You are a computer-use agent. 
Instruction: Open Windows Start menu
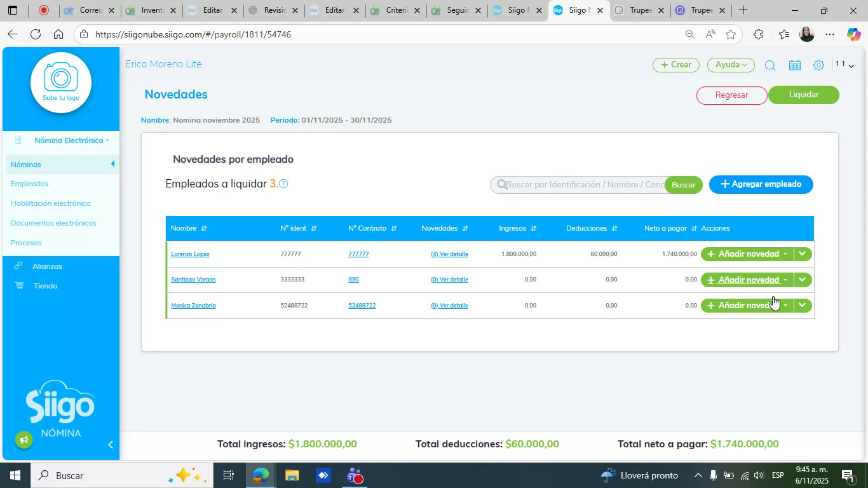(15, 475)
